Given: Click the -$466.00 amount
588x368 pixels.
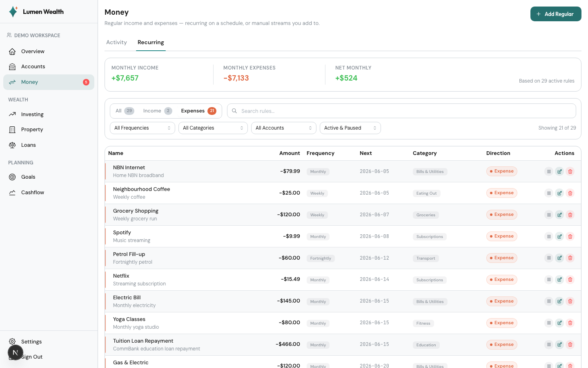Looking at the screenshot, I should 288,344.
